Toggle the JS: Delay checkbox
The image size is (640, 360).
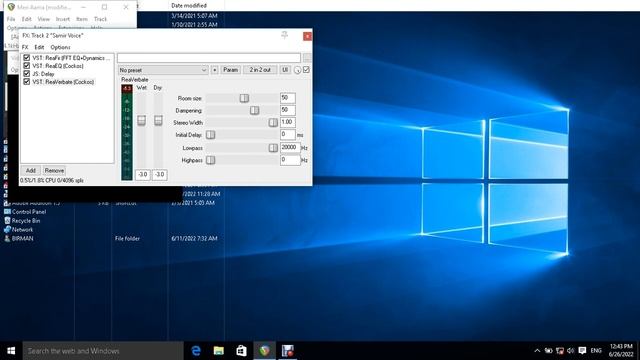pos(27,73)
